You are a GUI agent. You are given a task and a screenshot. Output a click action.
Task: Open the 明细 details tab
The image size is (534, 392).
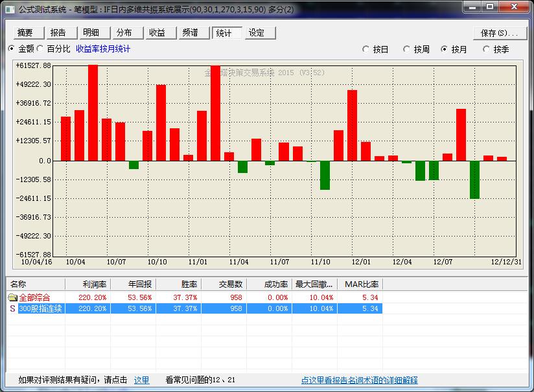[x=92, y=33]
